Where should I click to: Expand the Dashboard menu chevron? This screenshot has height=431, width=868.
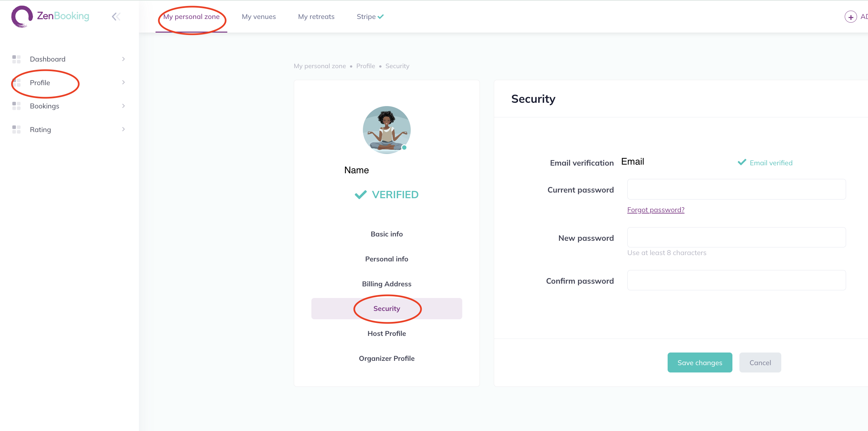[123, 59]
